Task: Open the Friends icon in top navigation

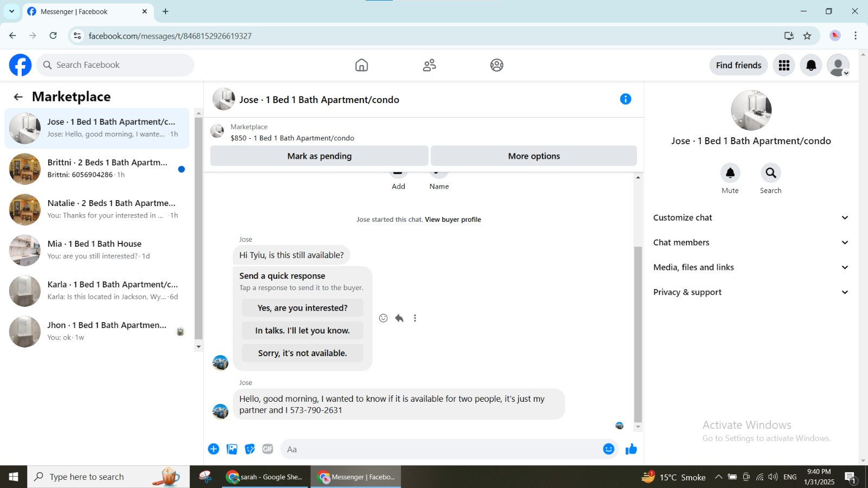Action: pyautogui.click(x=429, y=65)
